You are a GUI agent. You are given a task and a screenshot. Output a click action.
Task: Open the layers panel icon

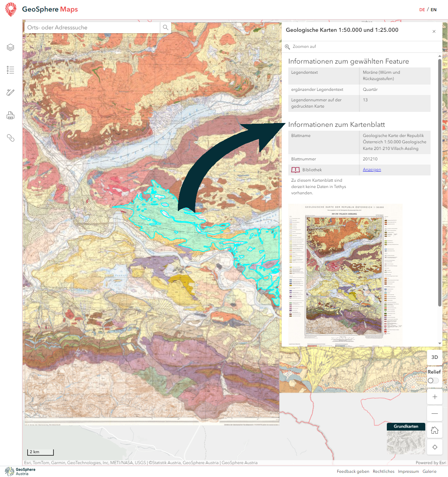point(10,47)
